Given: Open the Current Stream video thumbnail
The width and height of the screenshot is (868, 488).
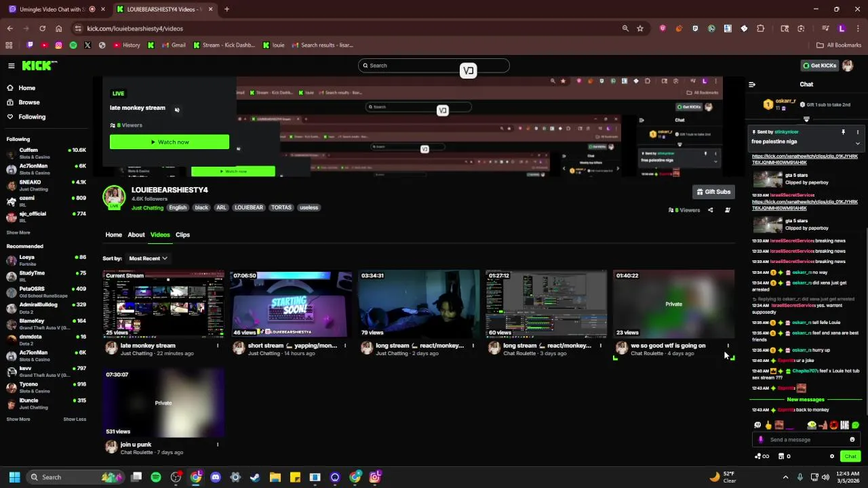Looking at the screenshot, I should tap(163, 304).
